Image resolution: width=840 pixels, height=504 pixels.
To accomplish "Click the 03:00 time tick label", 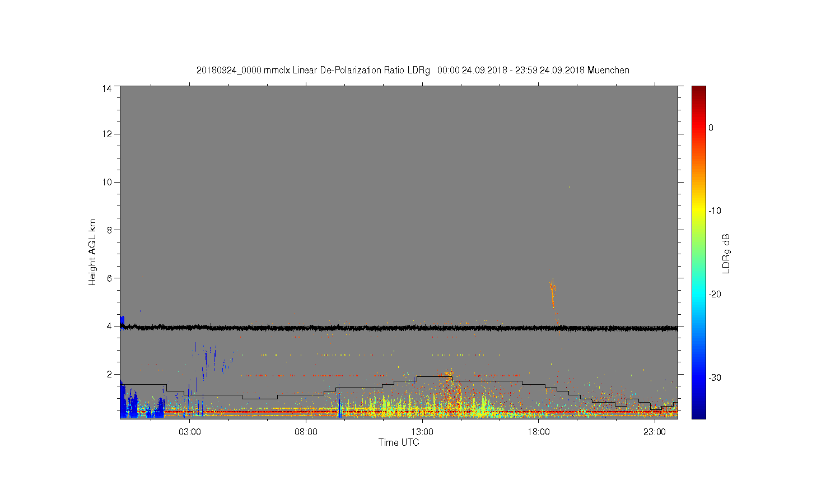I will click(x=190, y=432).
